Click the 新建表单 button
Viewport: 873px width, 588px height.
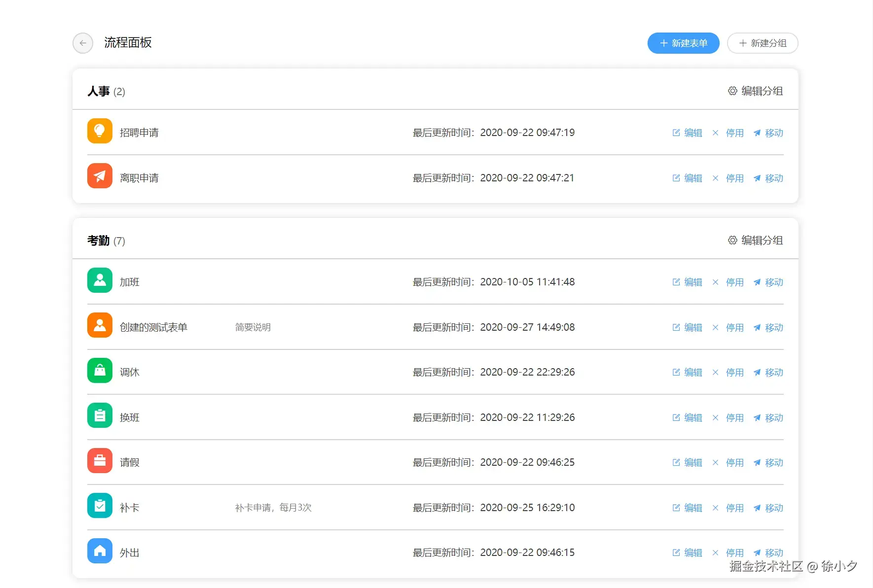683,43
